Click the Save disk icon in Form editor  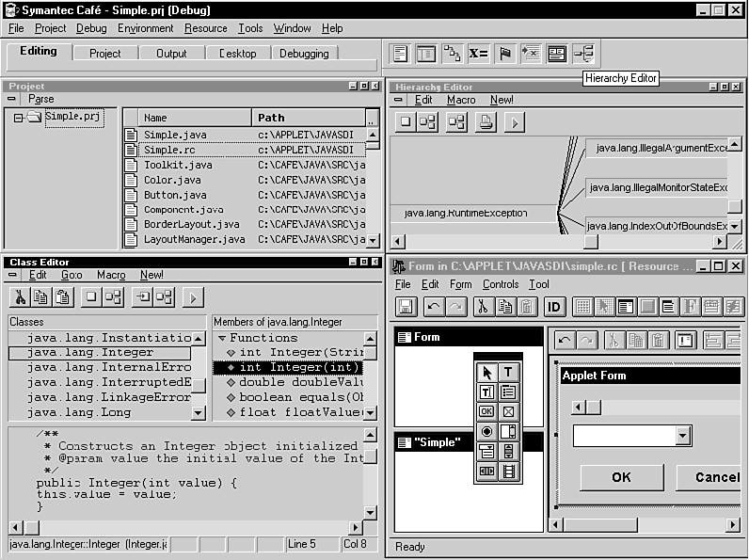coord(406,306)
